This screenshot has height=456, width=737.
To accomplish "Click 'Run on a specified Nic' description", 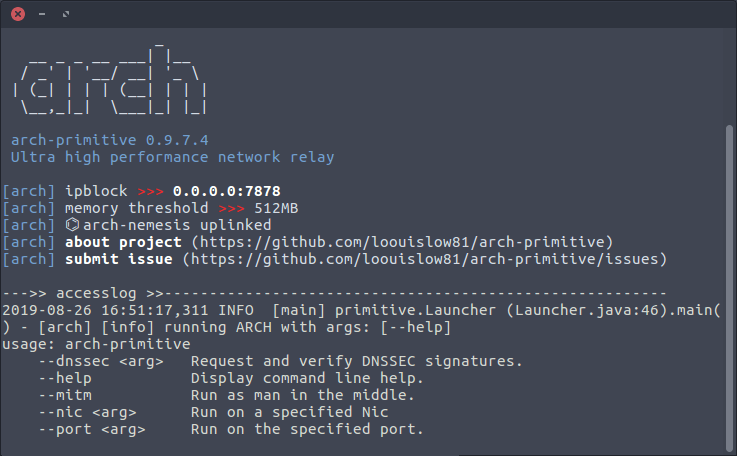I will pos(290,412).
